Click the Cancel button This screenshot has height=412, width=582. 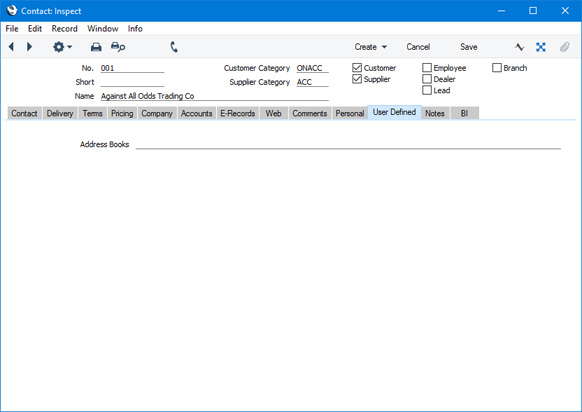(418, 47)
